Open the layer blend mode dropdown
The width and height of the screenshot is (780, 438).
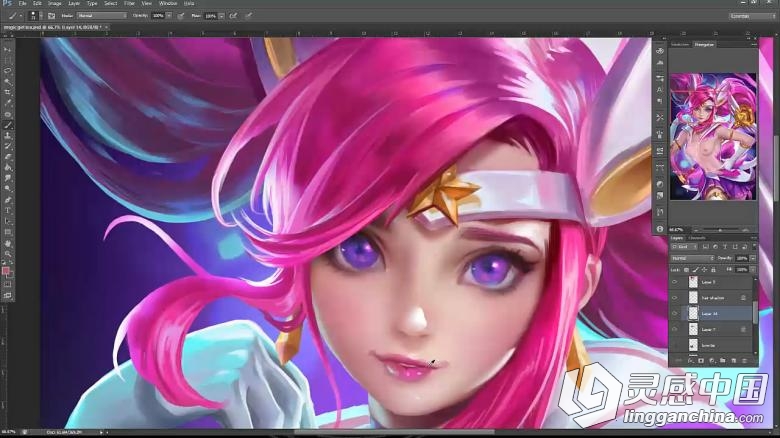click(692, 258)
